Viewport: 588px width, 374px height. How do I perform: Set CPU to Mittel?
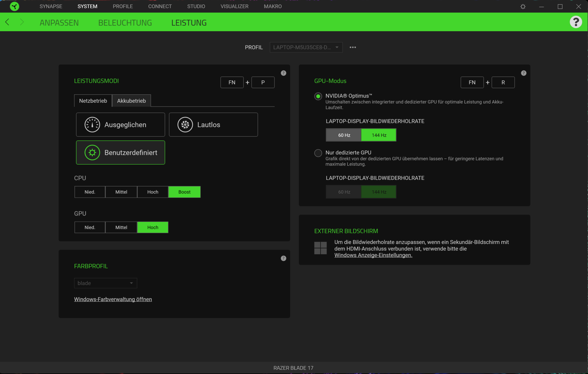tap(121, 192)
